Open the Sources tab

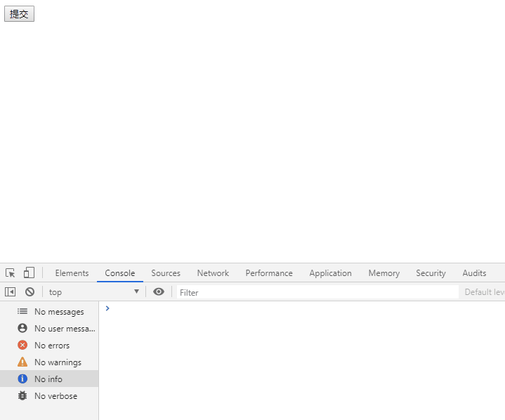166,273
